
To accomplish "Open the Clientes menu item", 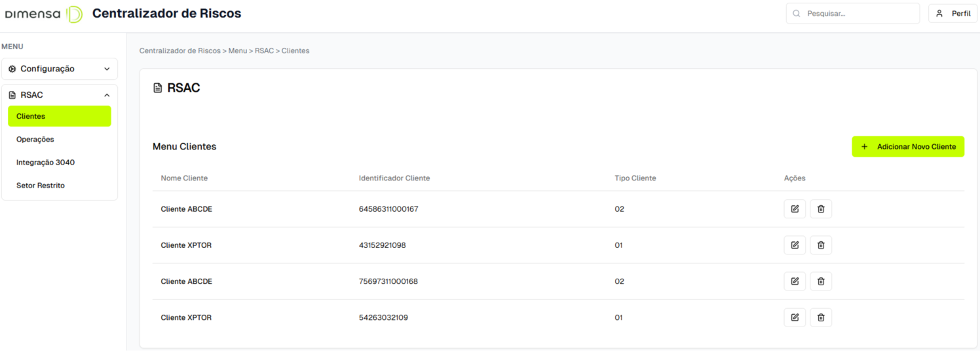I will coord(59,116).
